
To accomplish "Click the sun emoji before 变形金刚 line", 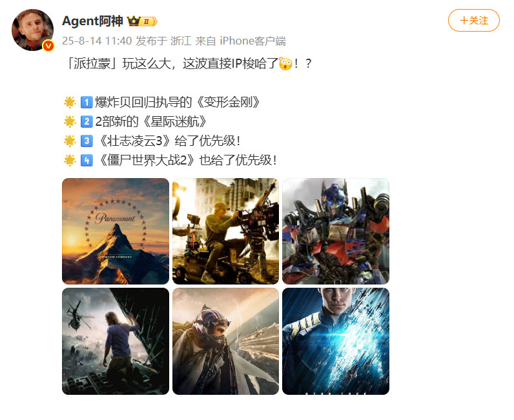I will click(x=70, y=102).
